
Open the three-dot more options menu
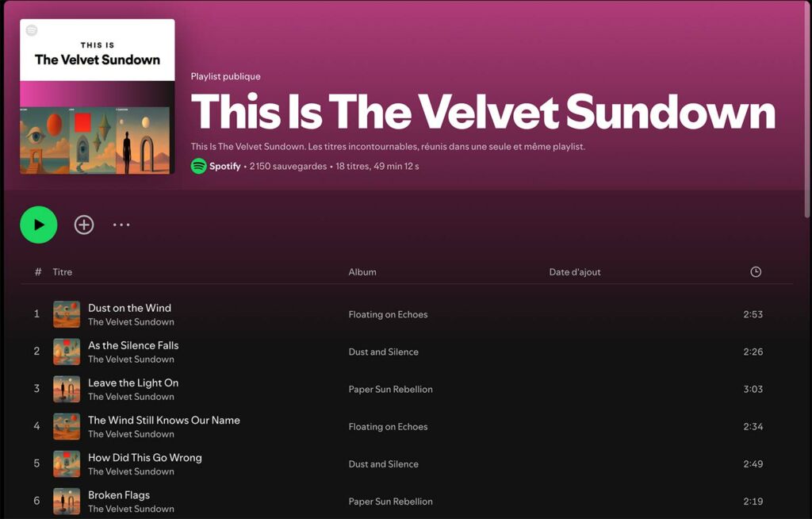121,225
